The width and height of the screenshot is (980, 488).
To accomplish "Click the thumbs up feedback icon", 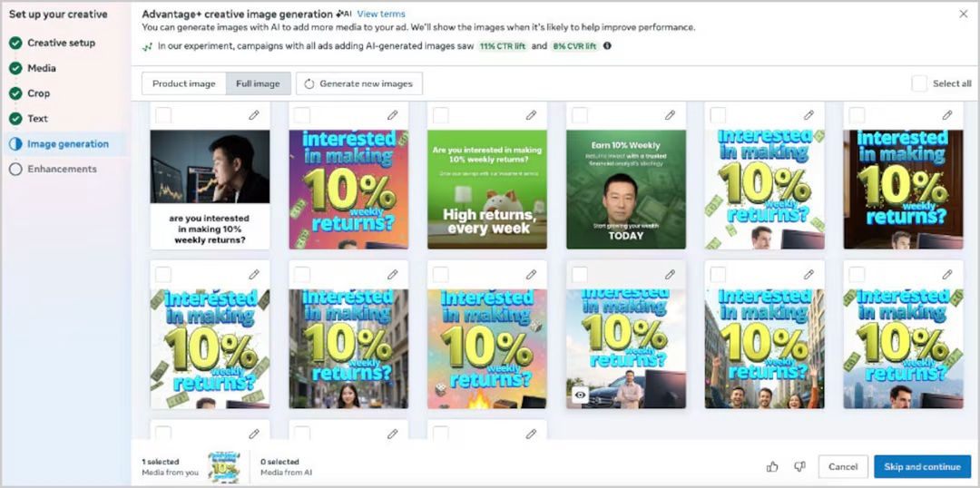I will pyautogui.click(x=772, y=467).
